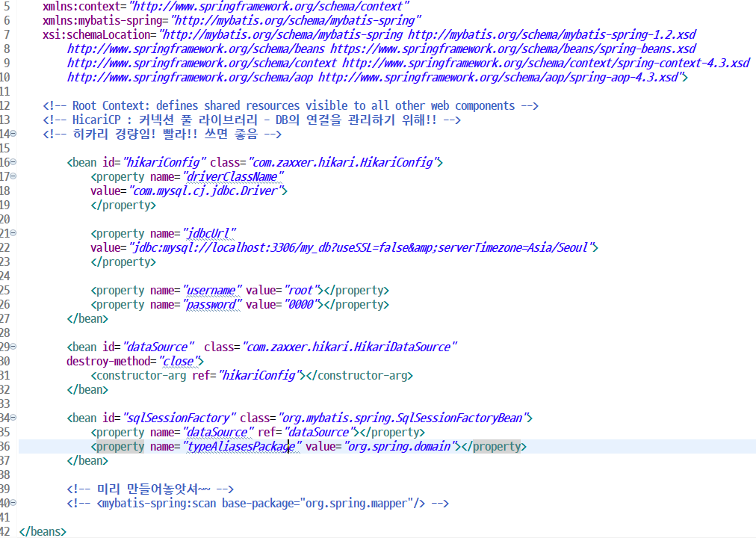Click the "히카리 경량임!" comment
The height and width of the screenshot is (538, 756).
tap(162, 134)
